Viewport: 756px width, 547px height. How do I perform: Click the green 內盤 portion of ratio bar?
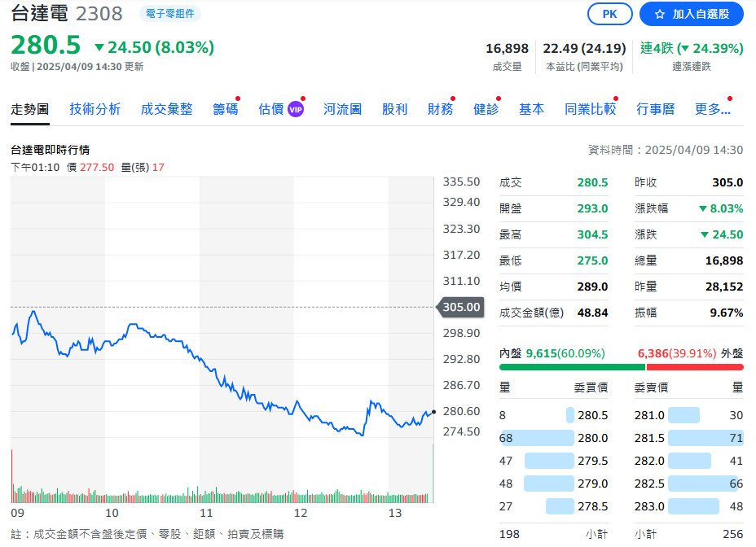[x=573, y=367]
